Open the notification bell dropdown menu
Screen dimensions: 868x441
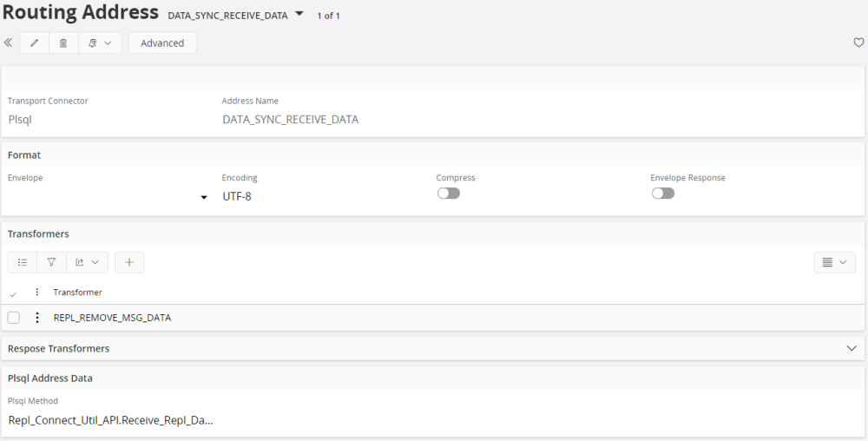click(x=100, y=43)
